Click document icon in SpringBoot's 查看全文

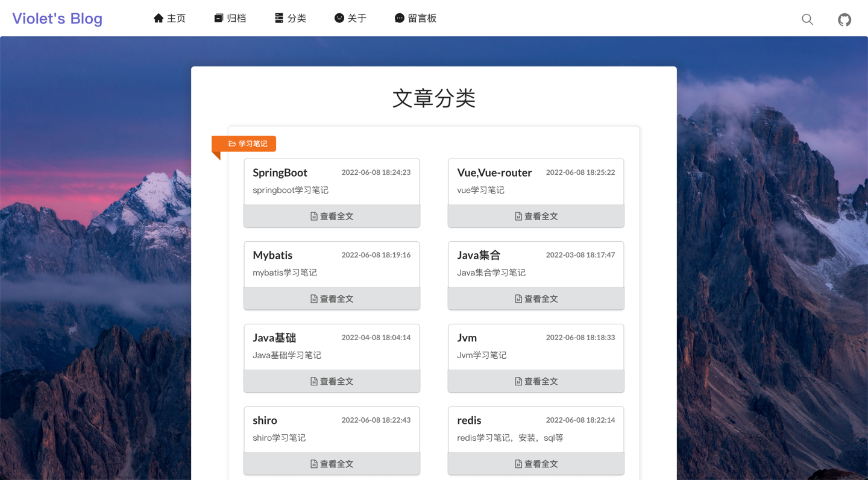pyautogui.click(x=314, y=216)
